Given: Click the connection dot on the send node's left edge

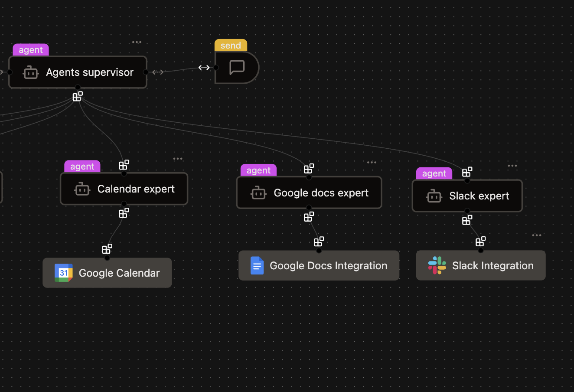Looking at the screenshot, I should (215, 68).
